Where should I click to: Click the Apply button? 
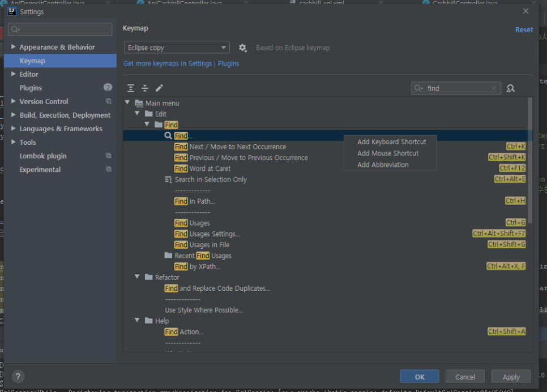[511, 377]
